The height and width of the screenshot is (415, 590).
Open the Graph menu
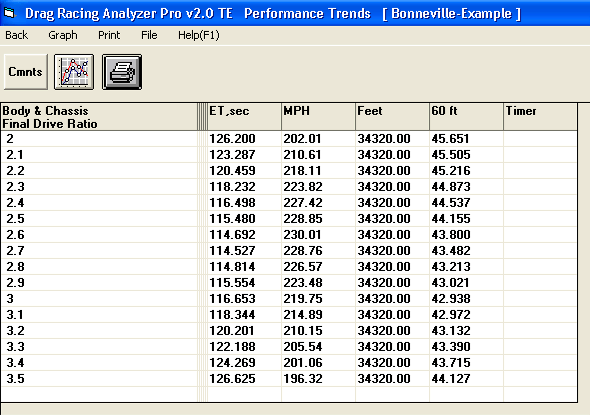click(63, 35)
